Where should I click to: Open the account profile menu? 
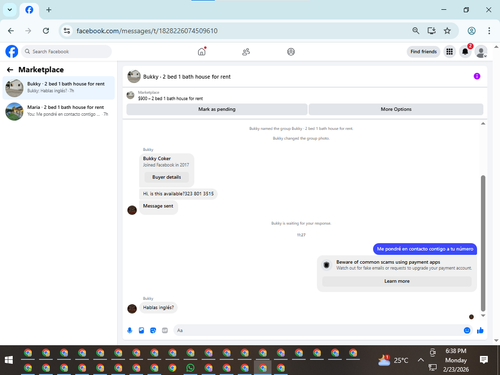pyautogui.click(x=481, y=52)
